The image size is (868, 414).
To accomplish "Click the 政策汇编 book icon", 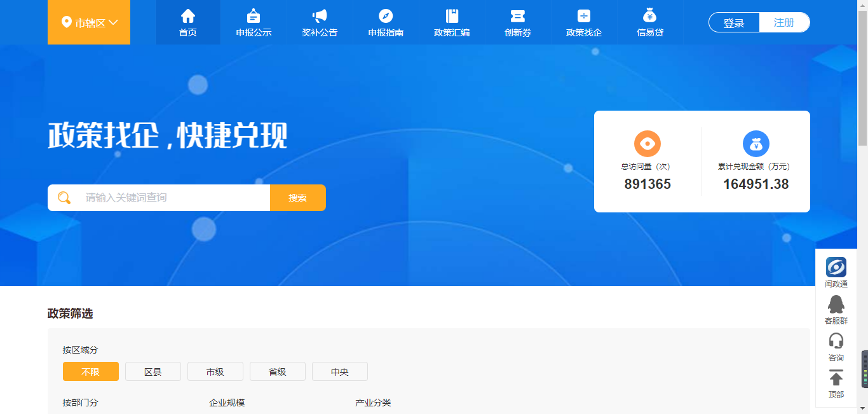I will (452, 16).
